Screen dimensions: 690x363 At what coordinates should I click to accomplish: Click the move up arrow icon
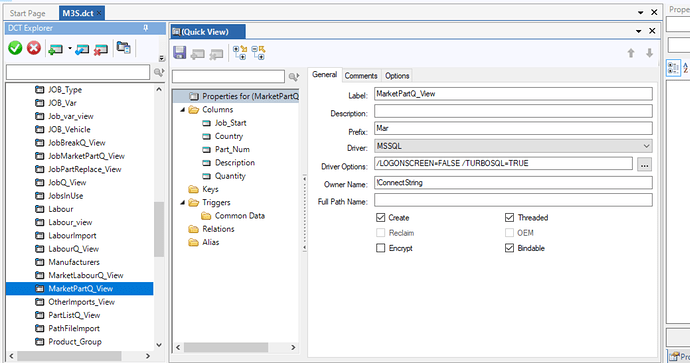click(631, 53)
